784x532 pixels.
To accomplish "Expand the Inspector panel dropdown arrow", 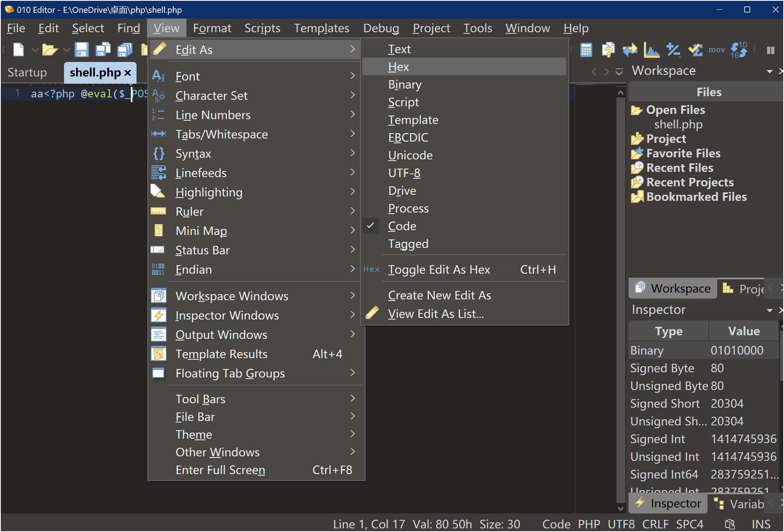I will pyautogui.click(x=769, y=310).
